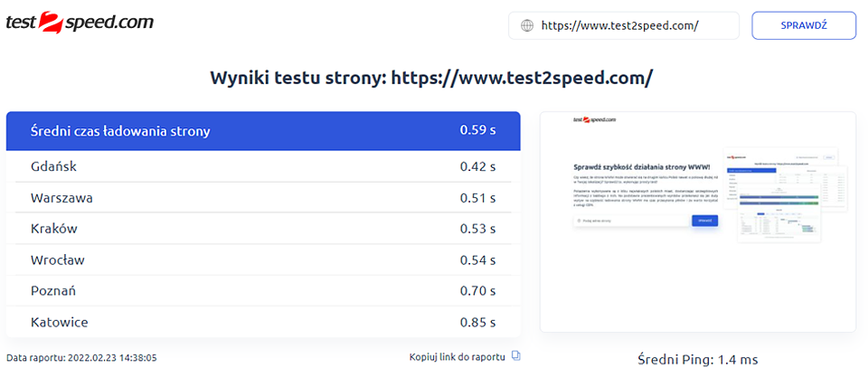868x377 pixels.
Task: Select the Wrocław result row
Action: [x=262, y=259]
